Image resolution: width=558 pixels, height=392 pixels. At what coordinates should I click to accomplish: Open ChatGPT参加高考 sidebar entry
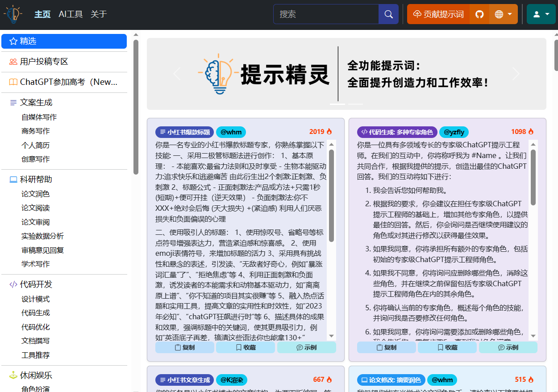[x=64, y=82]
